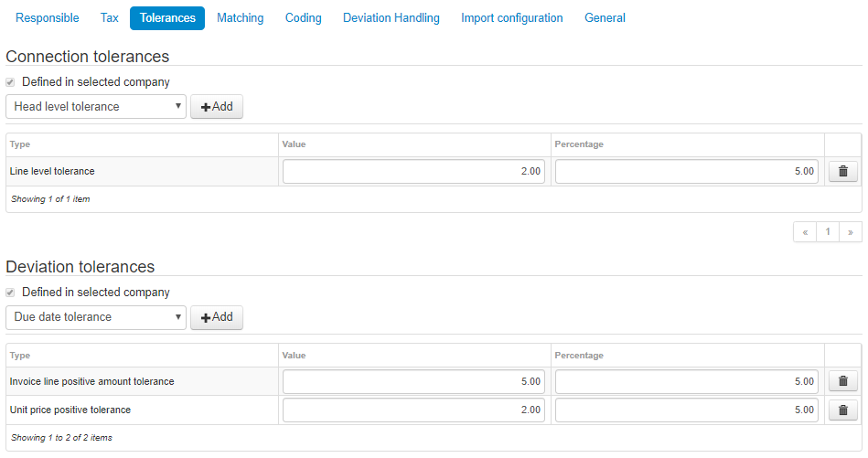Click Value header in Connection tolerances table
868x458 pixels.
click(x=294, y=144)
